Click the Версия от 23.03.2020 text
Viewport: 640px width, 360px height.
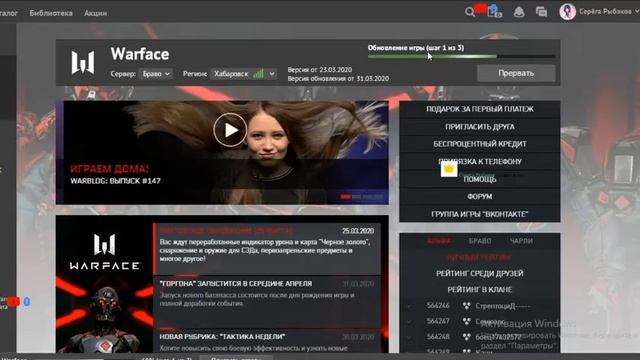point(320,70)
